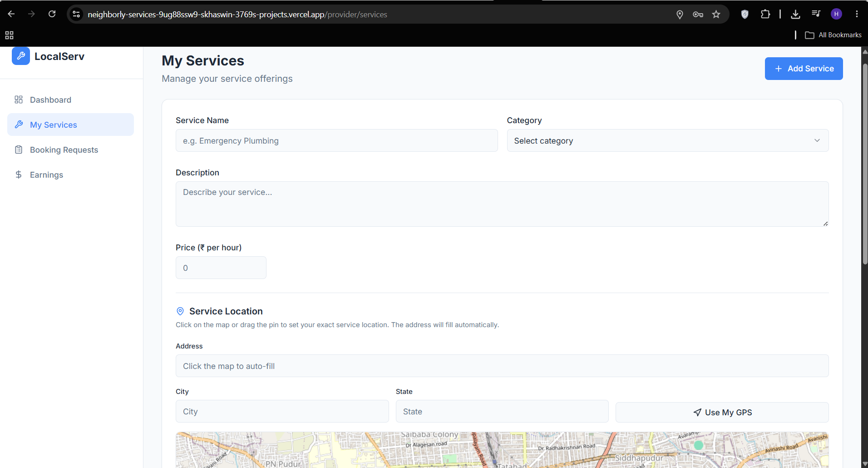Reload the page with the refresh icon

tap(52, 14)
